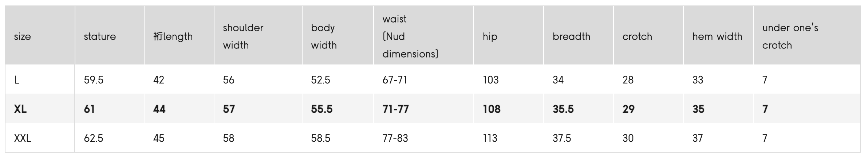Select the "body width" header cell

[x=324, y=36]
